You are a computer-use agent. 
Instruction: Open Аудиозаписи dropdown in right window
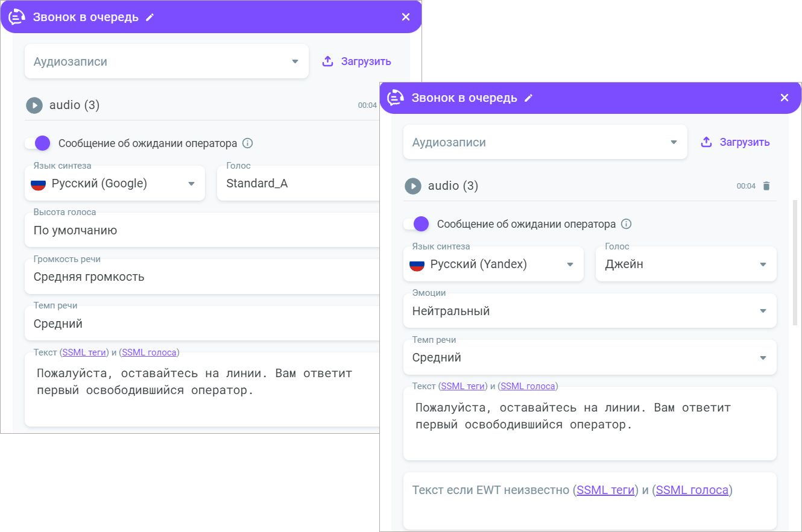(x=545, y=142)
